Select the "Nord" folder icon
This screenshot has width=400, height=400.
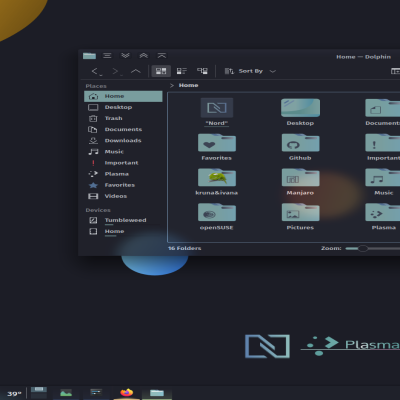[217, 108]
